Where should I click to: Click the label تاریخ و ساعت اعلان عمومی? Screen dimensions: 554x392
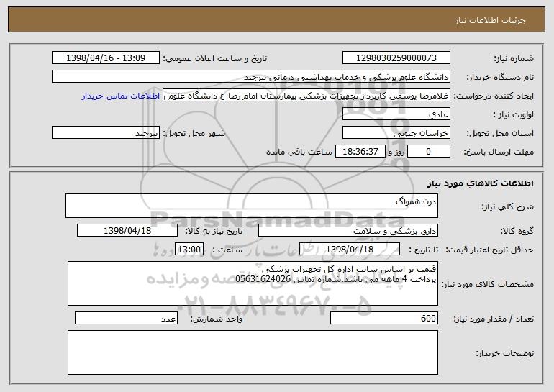click(x=215, y=59)
